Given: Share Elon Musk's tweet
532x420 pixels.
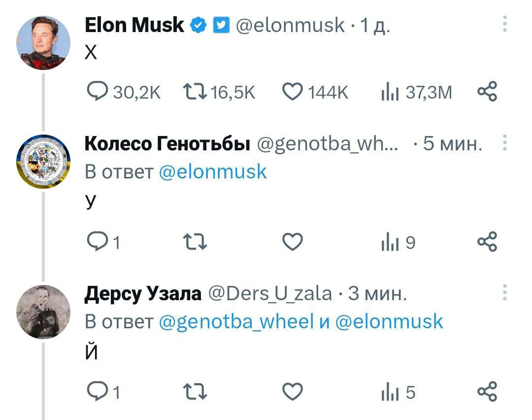Looking at the screenshot, I should click(x=488, y=92).
